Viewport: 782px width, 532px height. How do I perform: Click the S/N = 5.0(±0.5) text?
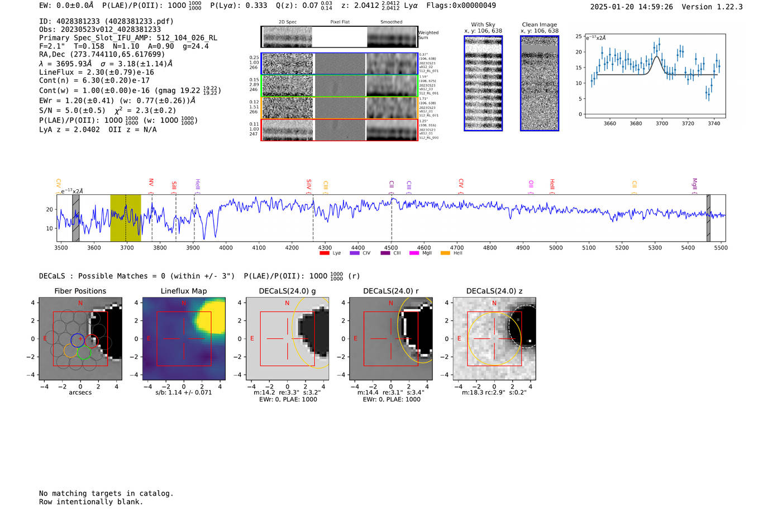tap(72, 111)
